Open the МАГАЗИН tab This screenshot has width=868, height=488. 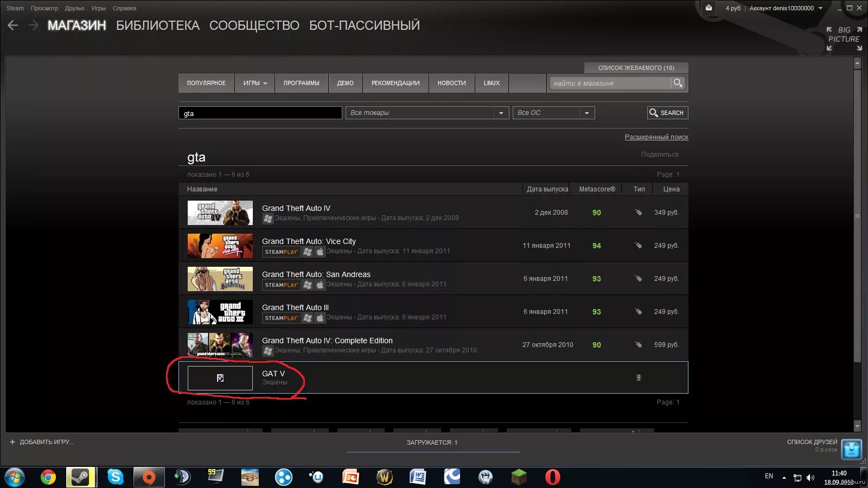click(77, 25)
